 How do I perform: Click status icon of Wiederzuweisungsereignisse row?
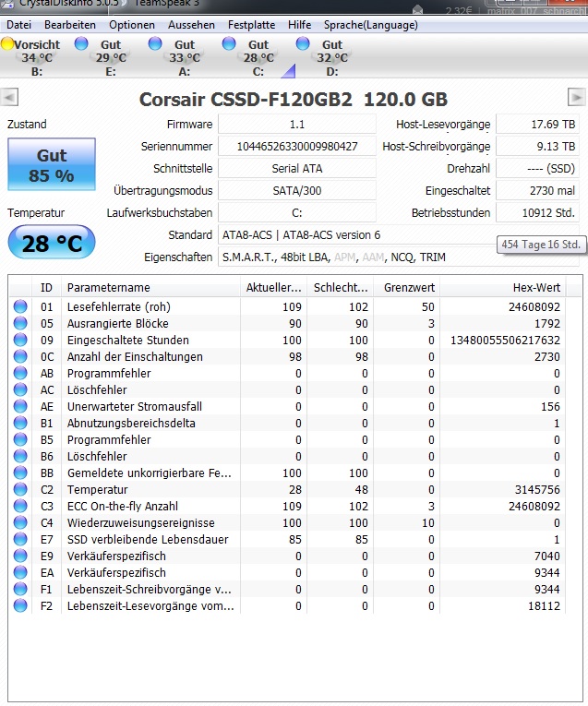click(20, 522)
